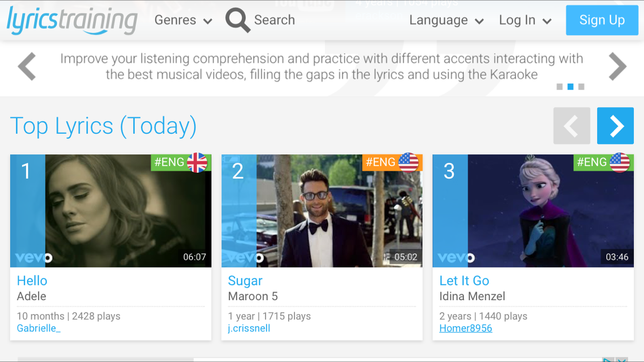The height and width of the screenshot is (362, 644).
Task: Show previous Top Lyrics page
Action: click(x=572, y=126)
